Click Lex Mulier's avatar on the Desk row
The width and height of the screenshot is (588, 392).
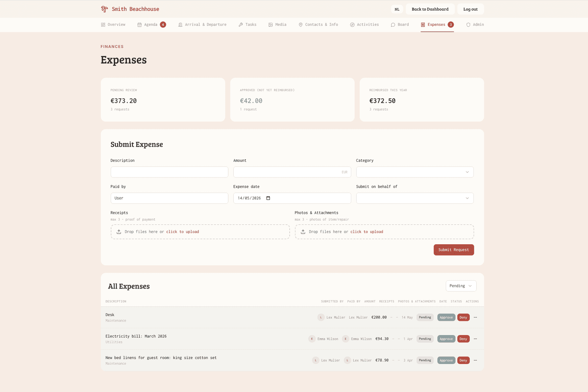pyautogui.click(x=321, y=317)
